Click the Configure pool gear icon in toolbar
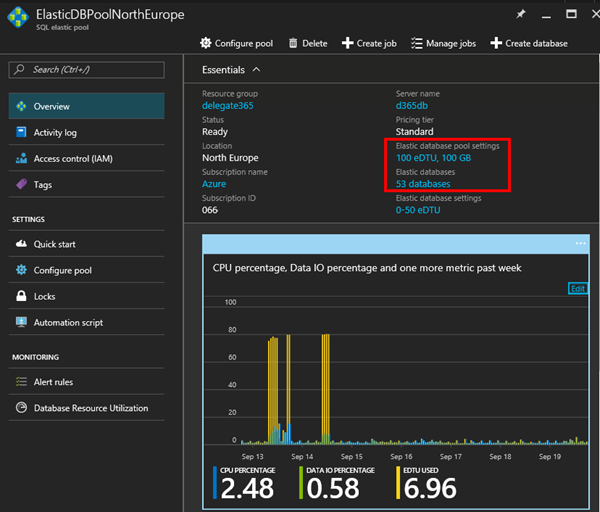Screen dimensions: 600x512 [206, 43]
